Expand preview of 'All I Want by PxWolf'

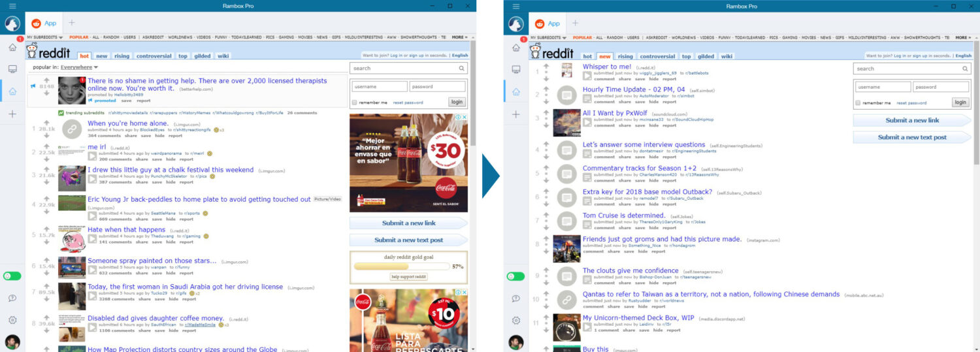587,121
